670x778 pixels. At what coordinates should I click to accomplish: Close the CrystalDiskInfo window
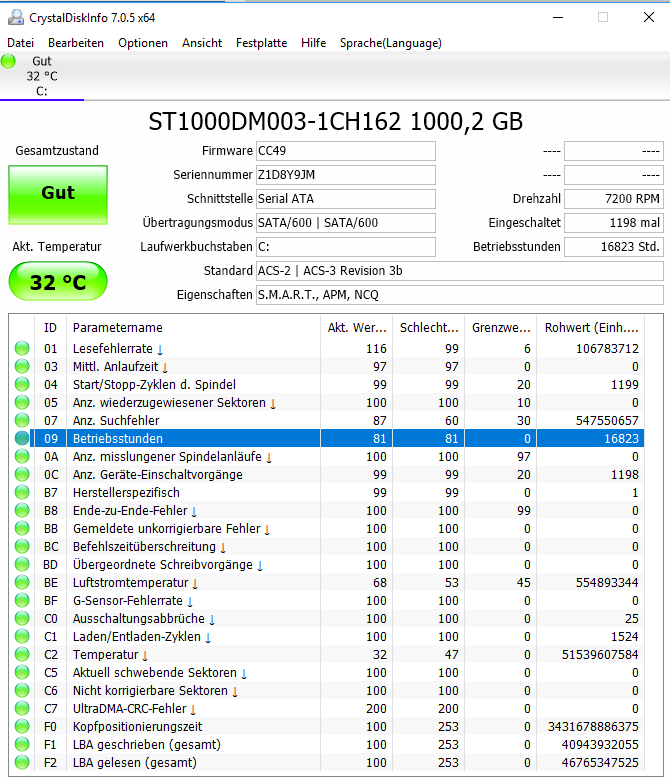click(x=648, y=17)
